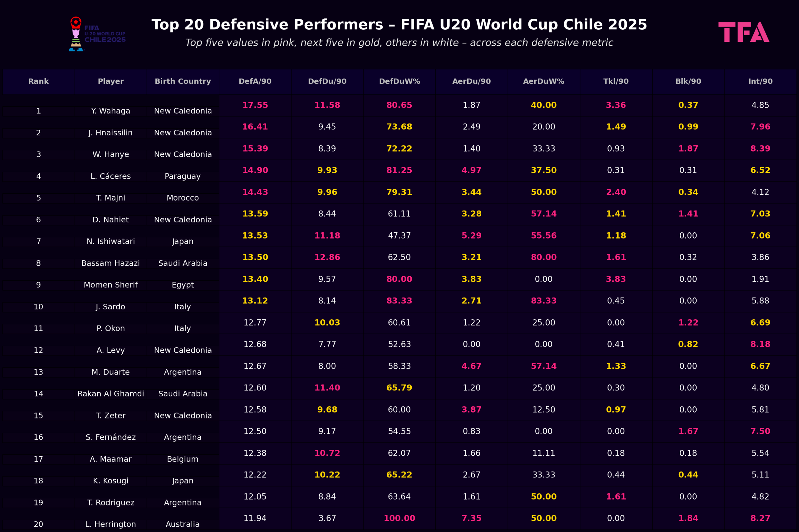Click the DefDuW% value 81.25
The width and height of the screenshot is (799, 532).
(x=399, y=170)
